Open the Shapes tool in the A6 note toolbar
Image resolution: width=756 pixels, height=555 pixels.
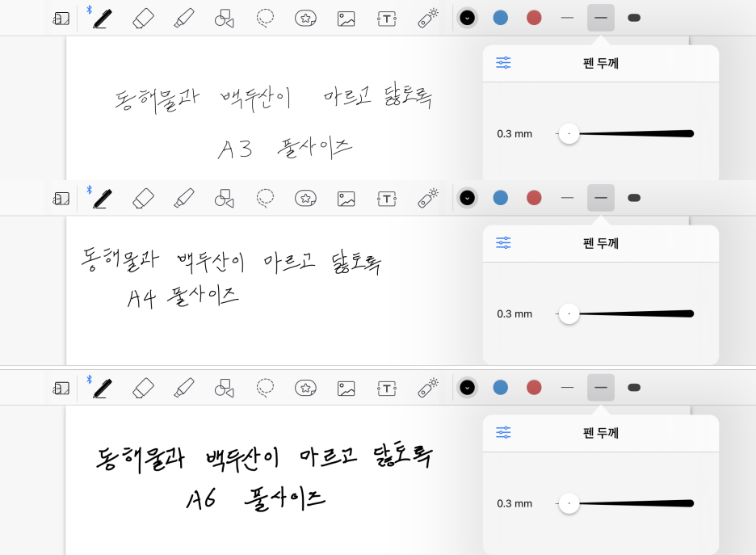click(225, 388)
